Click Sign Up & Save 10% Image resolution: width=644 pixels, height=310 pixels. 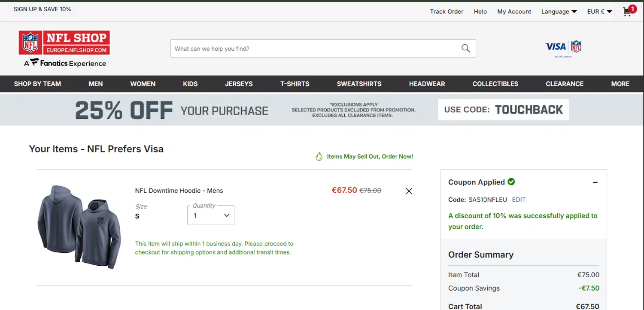pos(43,9)
